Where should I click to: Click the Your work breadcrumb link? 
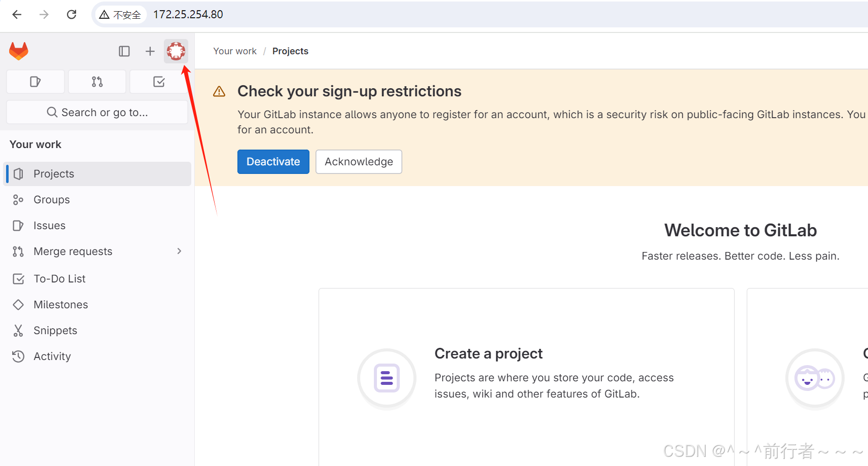click(235, 51)
